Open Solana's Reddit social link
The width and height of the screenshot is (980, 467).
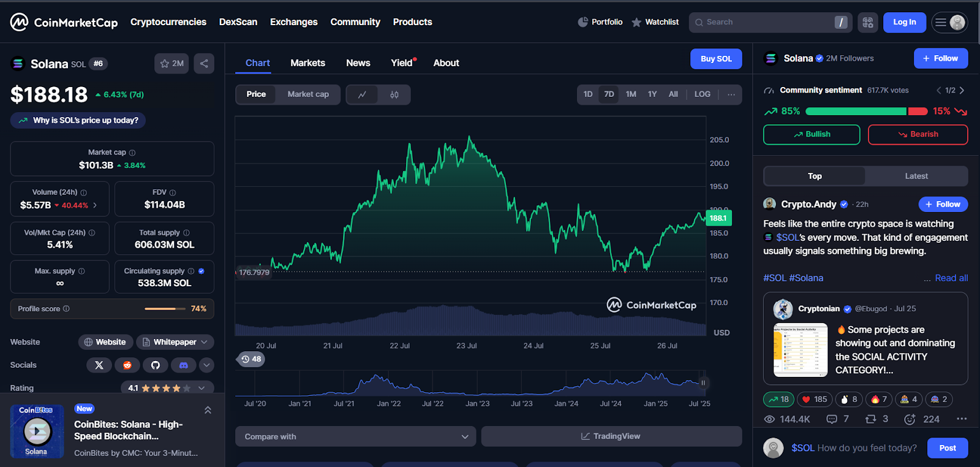[127, 365]
